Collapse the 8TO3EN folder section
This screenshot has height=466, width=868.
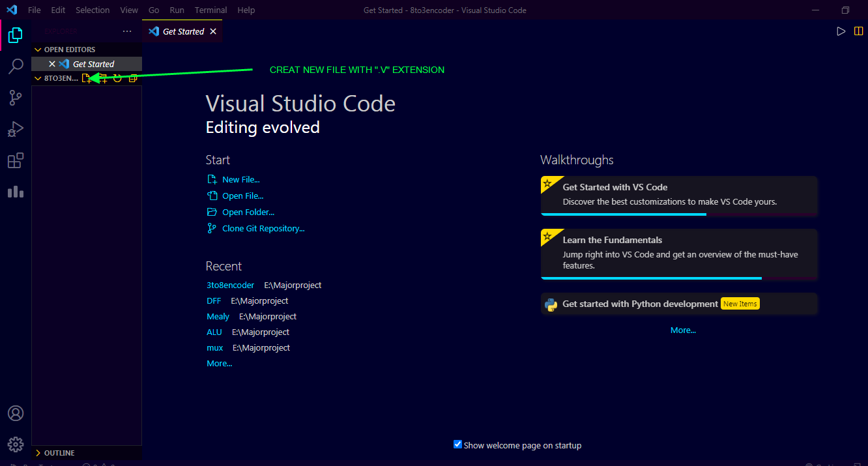point(38,78)
